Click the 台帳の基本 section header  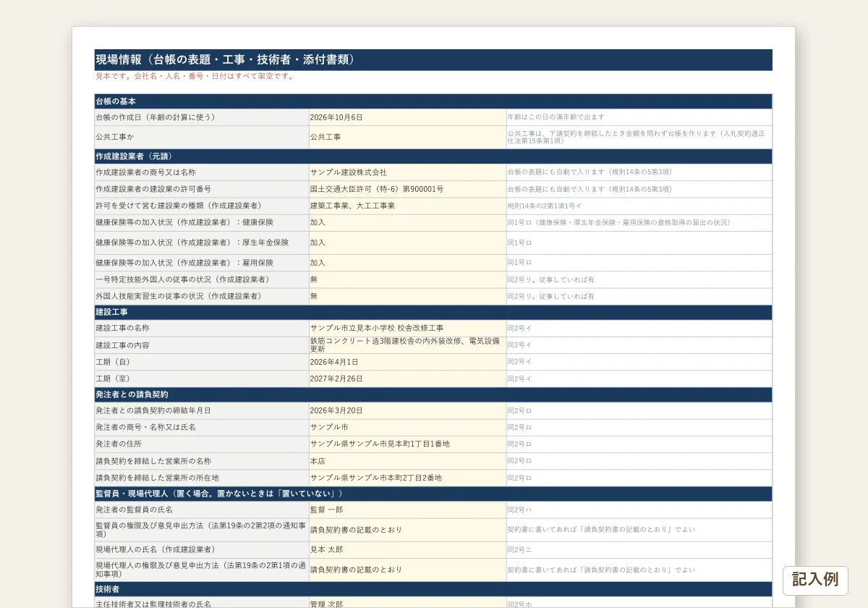coord(433,101)
